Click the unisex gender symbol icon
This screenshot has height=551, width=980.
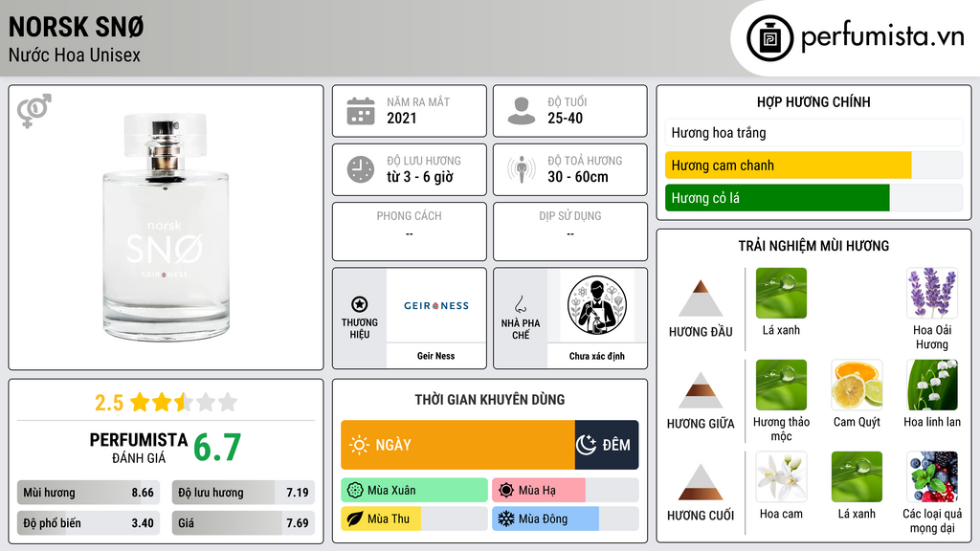coord(34,111)
